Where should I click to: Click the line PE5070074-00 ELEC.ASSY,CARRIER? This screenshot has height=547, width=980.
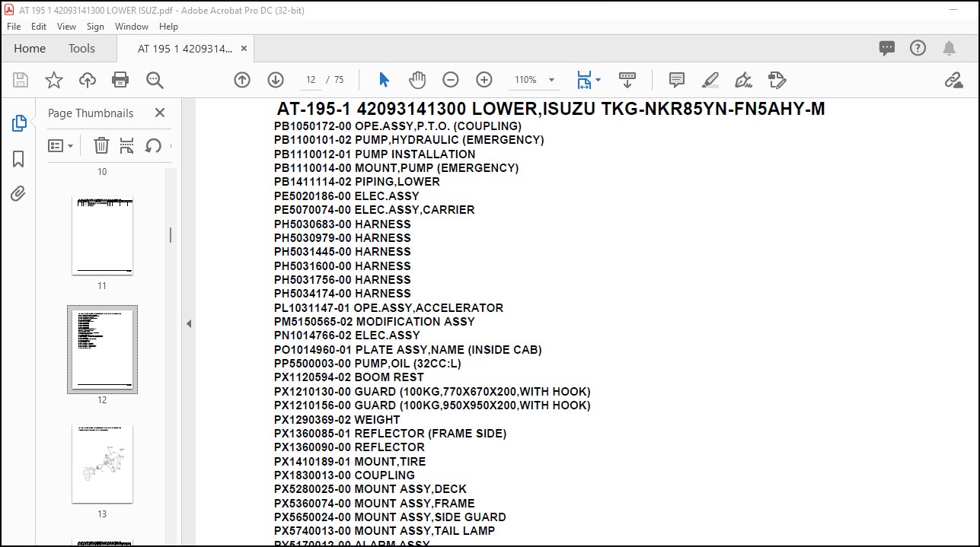(374, 210)
